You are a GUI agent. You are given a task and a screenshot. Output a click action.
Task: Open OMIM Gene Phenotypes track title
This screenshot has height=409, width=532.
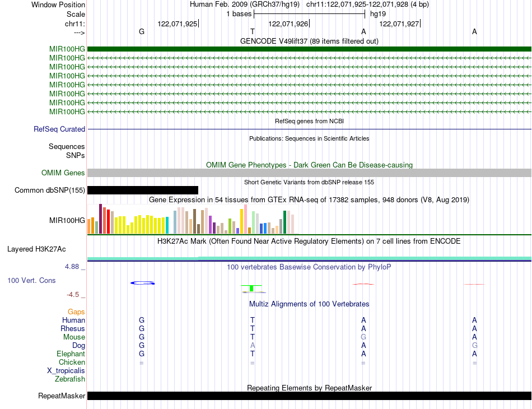(x=309, y=165)
